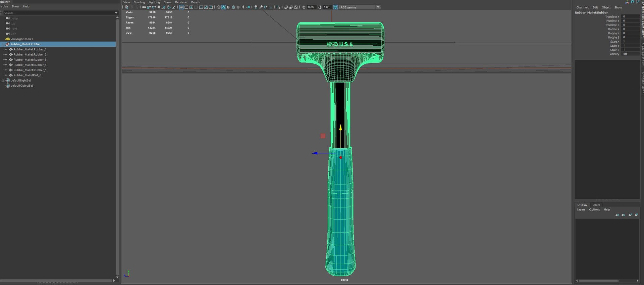Toggle Wireframe on Shaded icon
This screenshot has height=285, width=644.
click(x=233, y=7)
